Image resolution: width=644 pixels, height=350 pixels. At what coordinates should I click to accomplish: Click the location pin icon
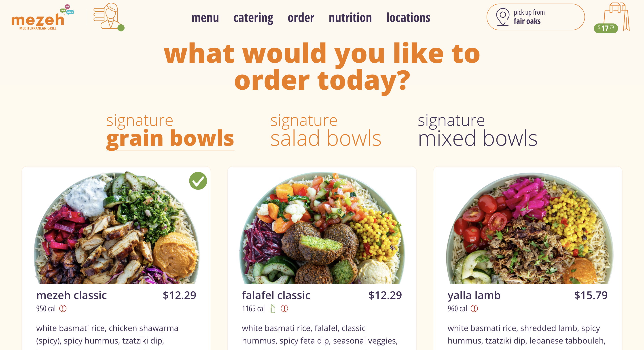coord(502,17)
